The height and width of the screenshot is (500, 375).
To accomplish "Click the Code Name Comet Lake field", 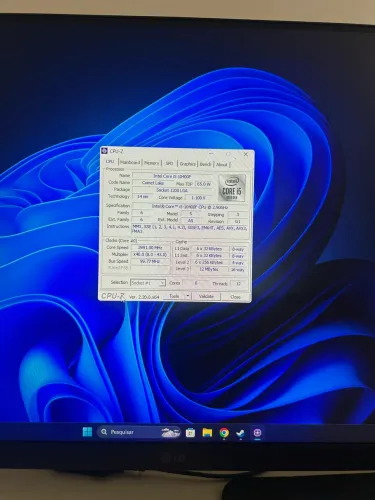I will tap(152, 183).
